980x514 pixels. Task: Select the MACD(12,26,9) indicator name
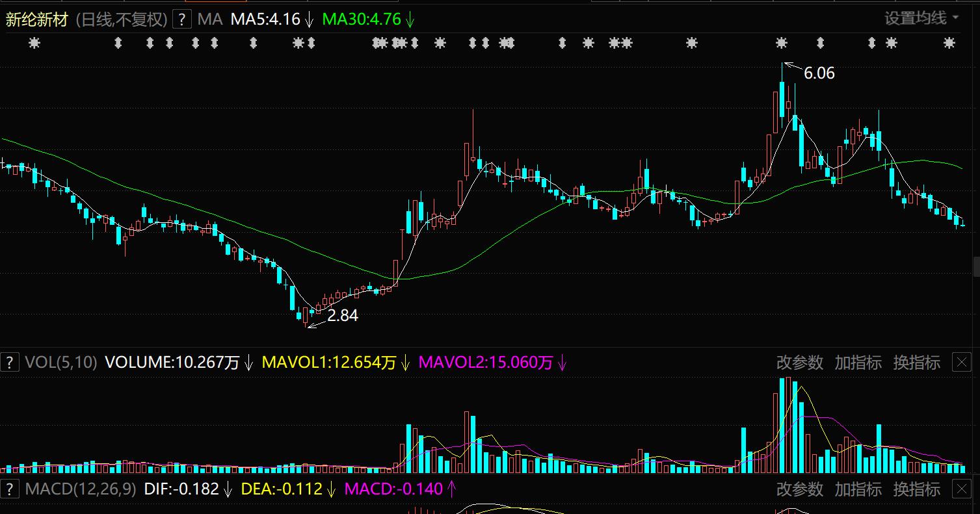point(81,489)
